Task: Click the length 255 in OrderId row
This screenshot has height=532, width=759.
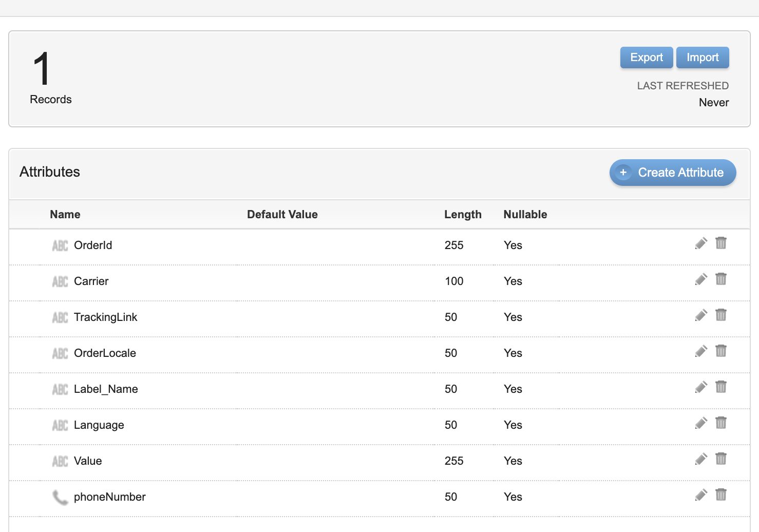Action: click(454, 245)
